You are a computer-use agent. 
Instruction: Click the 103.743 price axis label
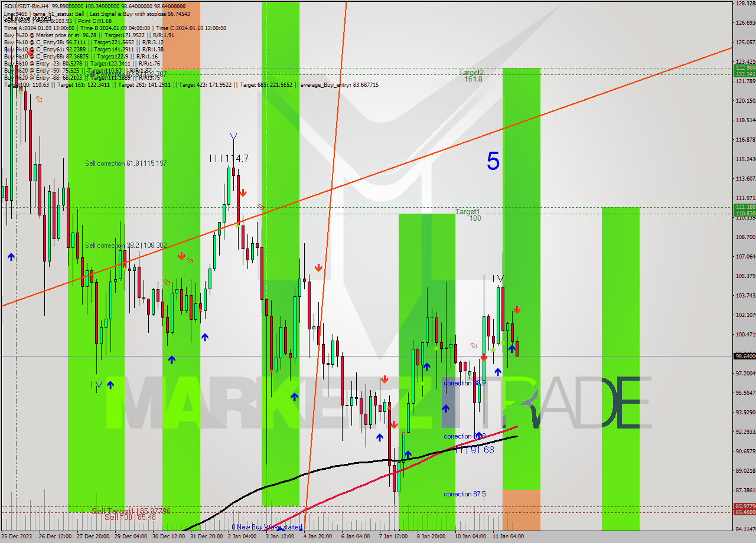click(x=745, y=295)
